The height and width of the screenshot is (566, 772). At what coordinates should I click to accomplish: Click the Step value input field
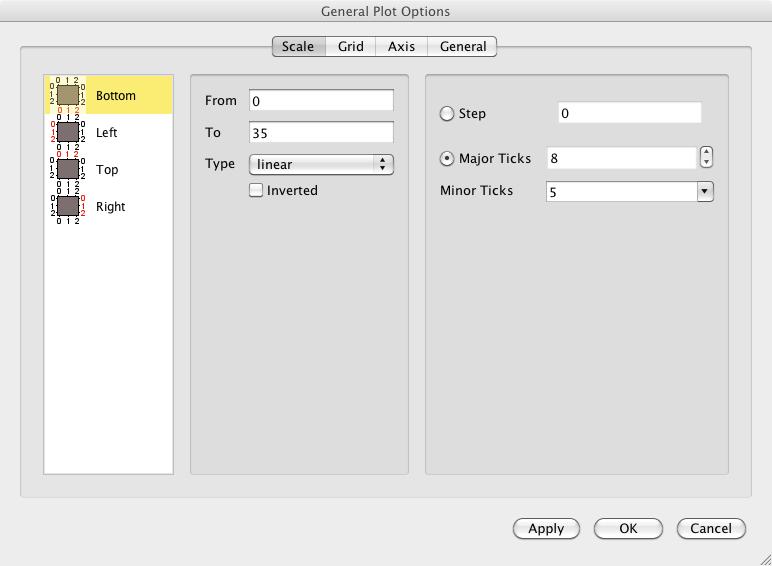tap(629, 113)
